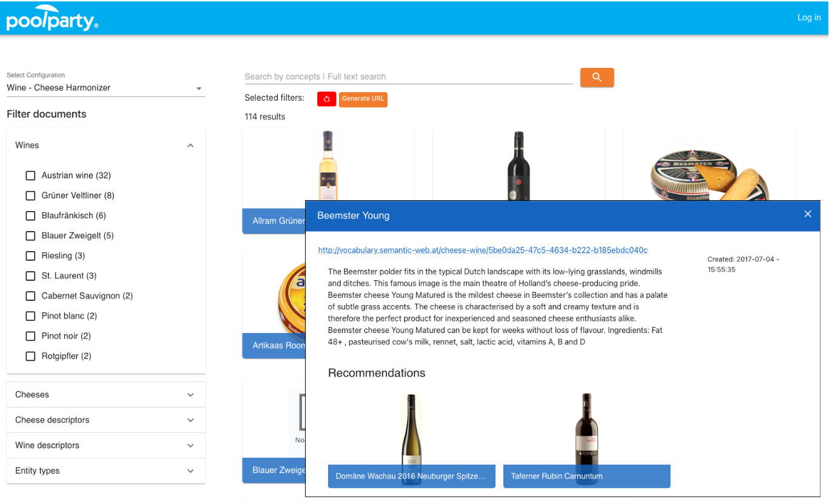Expand the Wine descriptors panel
829x504 pixels.
106,446
